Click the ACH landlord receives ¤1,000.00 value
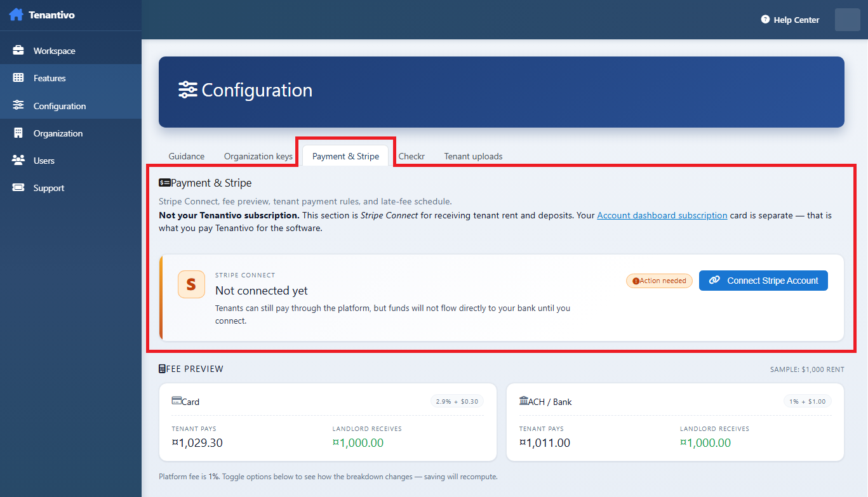This screenshot has height=497, width=868. click(705, 443)
